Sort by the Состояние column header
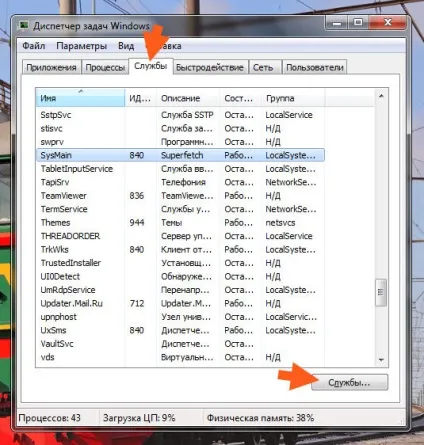 [x=240, y=98]
